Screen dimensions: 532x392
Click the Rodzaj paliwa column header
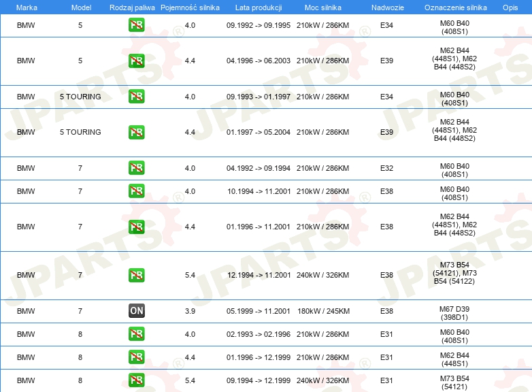coord(132,7)
